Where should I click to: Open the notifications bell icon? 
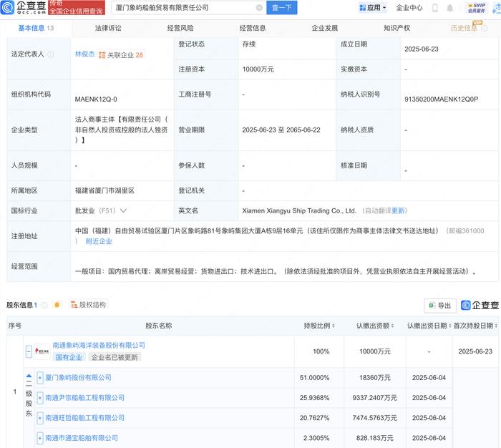[449, 8]
